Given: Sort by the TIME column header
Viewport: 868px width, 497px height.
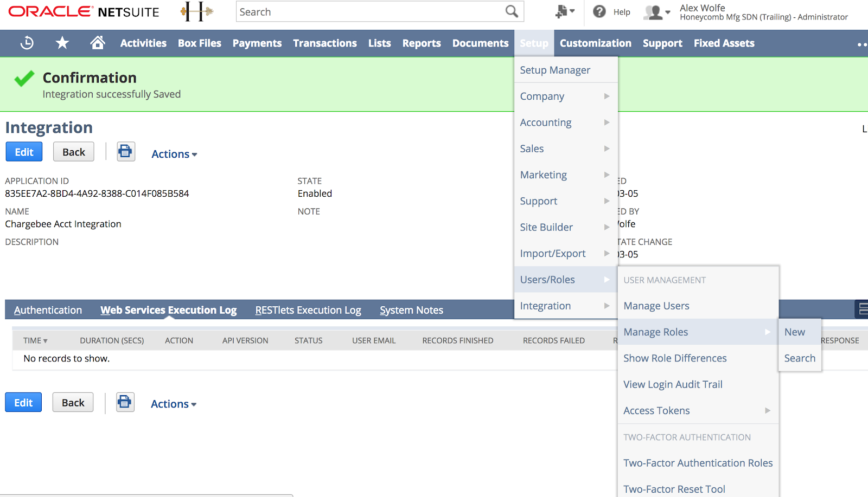Looking at the screenshot, I should coord(35,340).
